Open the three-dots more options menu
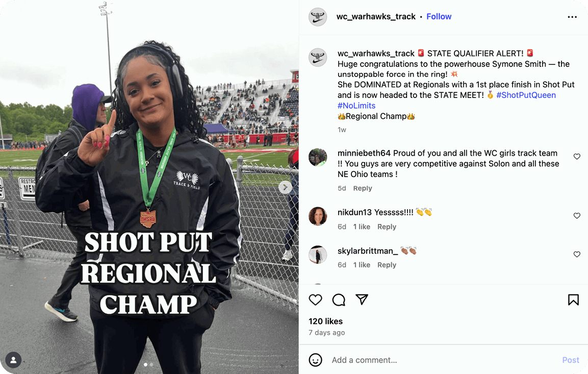This screenshot has height=374, width=588. 572,17
